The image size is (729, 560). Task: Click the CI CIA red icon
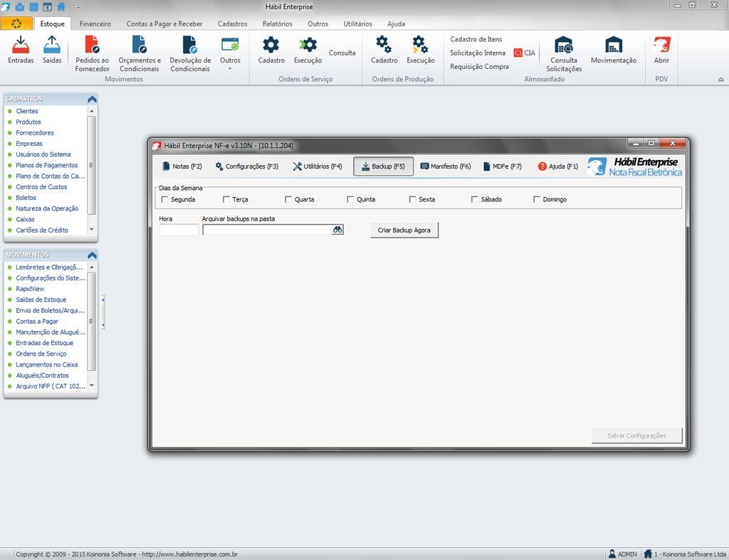(x=518, y=53)
